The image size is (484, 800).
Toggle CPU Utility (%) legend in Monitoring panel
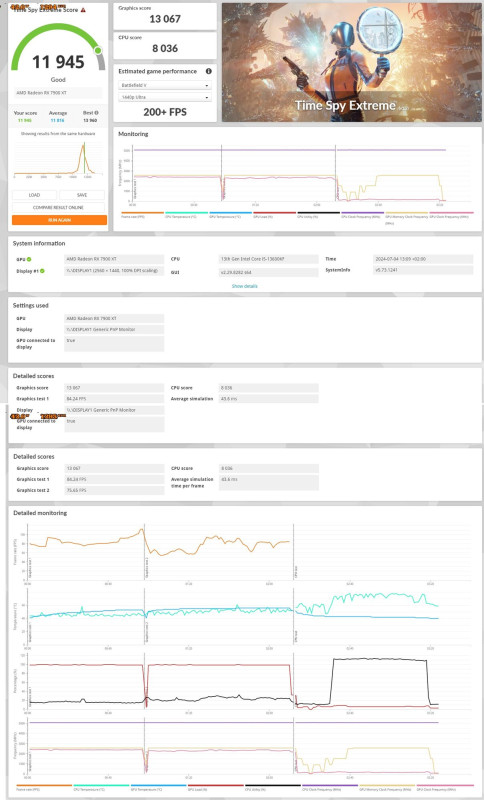(x=318, y=215)
